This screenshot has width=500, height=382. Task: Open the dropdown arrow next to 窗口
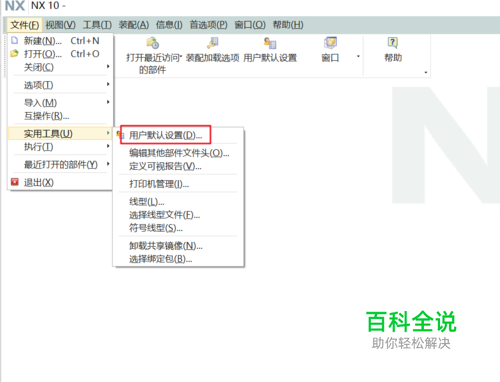click(x=358, y=56)
